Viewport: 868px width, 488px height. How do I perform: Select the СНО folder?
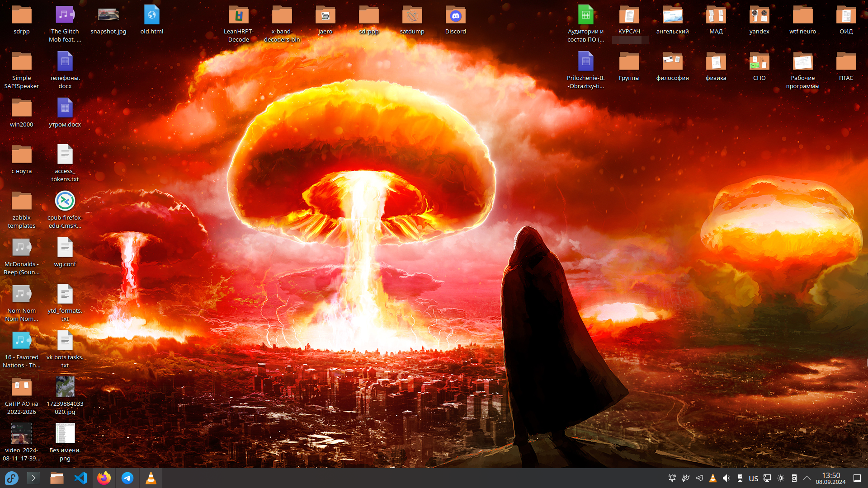click(759, 67)
